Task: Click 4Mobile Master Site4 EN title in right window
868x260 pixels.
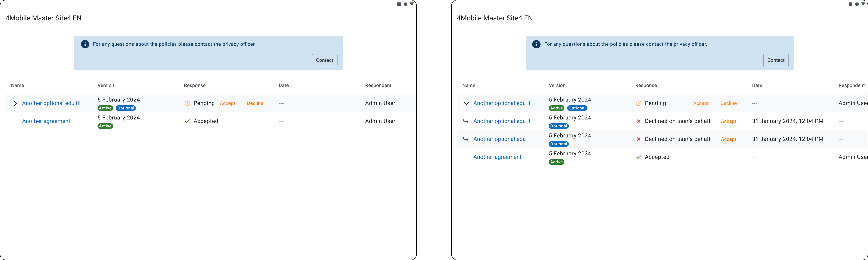Action: (x=495, y=18)
